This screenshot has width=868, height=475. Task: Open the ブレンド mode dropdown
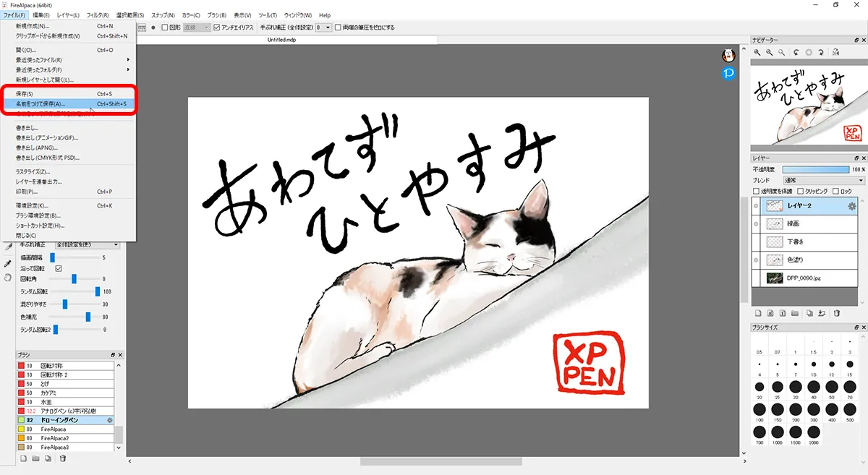824,180
